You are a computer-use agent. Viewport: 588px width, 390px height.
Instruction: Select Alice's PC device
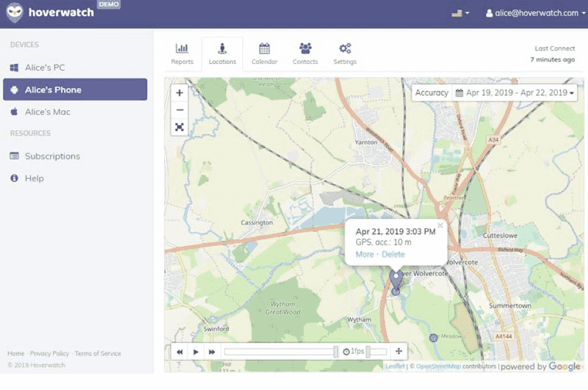[x=45, y=68]
